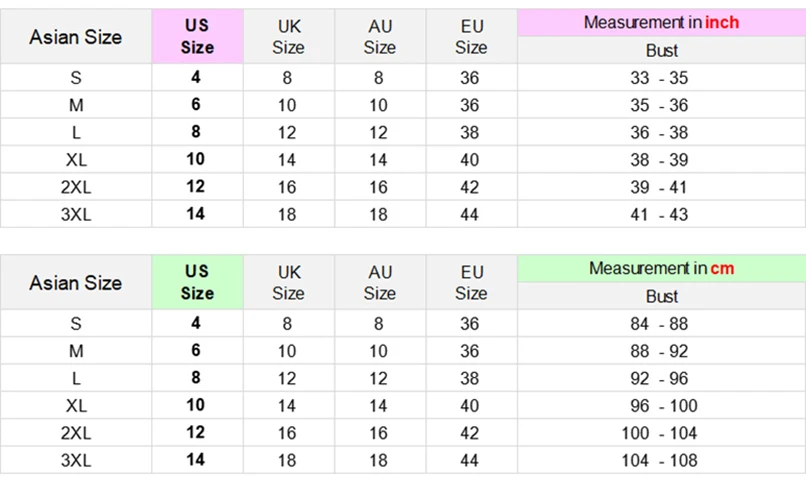
Task: Click the Bust subheader in the inch table
Action: [x=661, y=50]
